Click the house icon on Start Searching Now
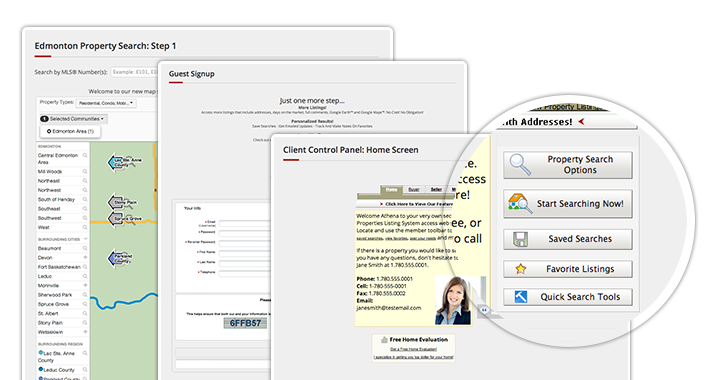 [x=520, y=203]
